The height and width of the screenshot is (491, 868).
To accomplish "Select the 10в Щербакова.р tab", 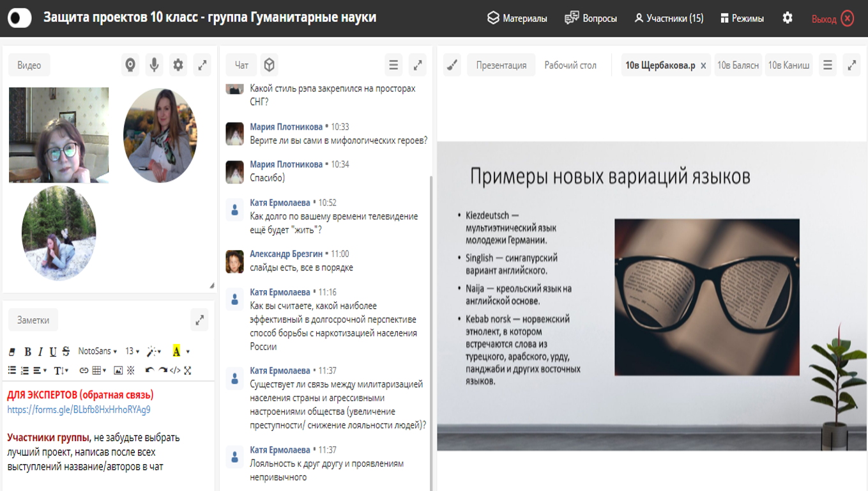I will pos(660,65).
